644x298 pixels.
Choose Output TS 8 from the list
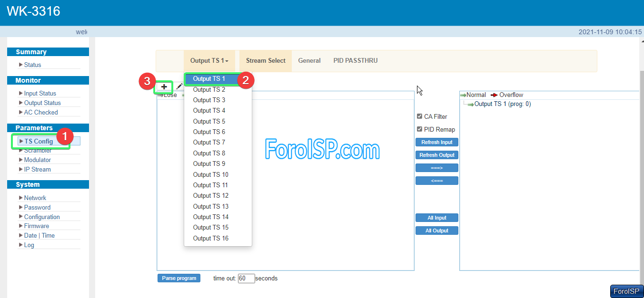click(x=209, y=153)
